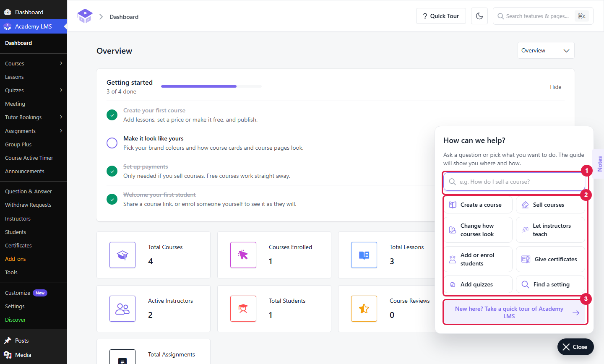604x364 pixels.
Task: Open Media in WordPress sidebar
Action: 34,355
